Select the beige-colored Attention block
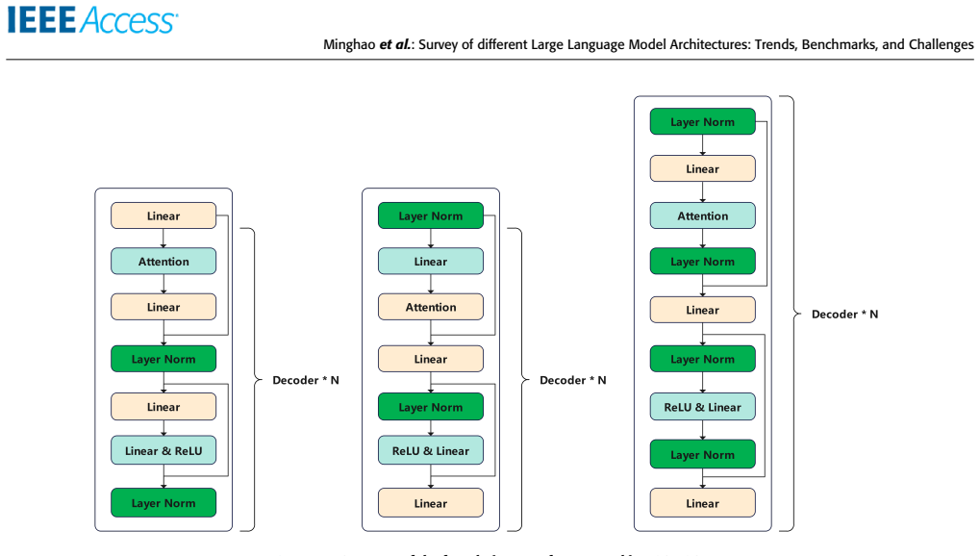The width and height of the screenshot is (980, 556). (431, 307)
